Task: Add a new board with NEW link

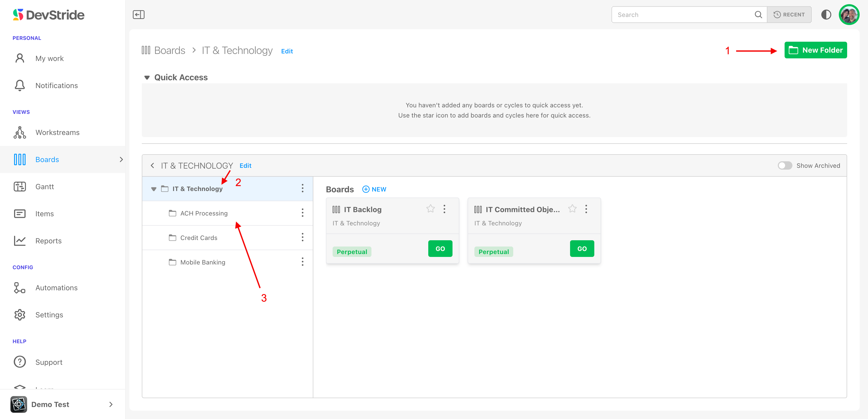Action: click(x=374, y=189)
